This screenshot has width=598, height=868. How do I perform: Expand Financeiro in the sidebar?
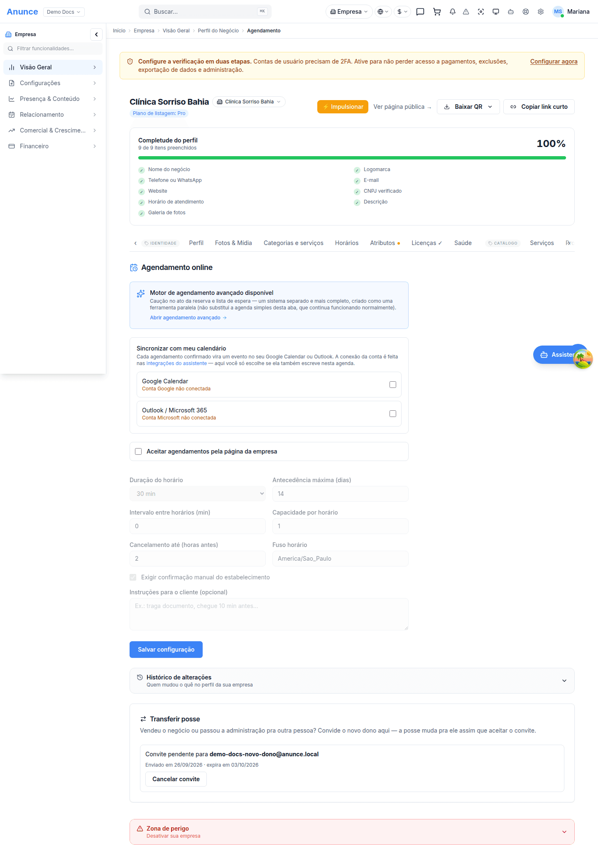point(53,146)
